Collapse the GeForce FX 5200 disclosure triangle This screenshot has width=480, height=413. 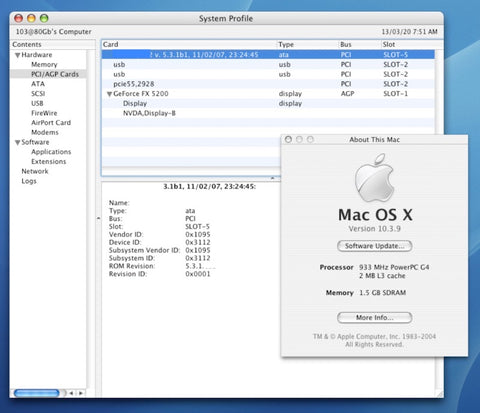pyautogui.click(x=109, y=94)
